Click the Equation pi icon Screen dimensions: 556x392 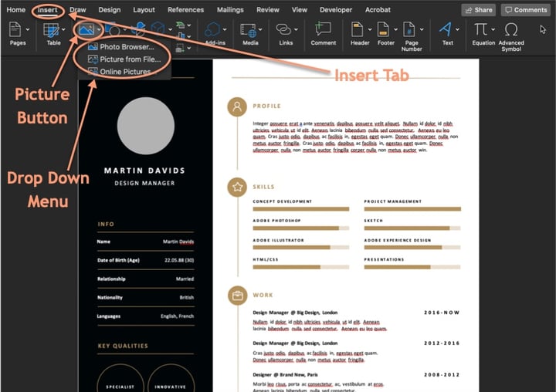(x=481, y=29)
